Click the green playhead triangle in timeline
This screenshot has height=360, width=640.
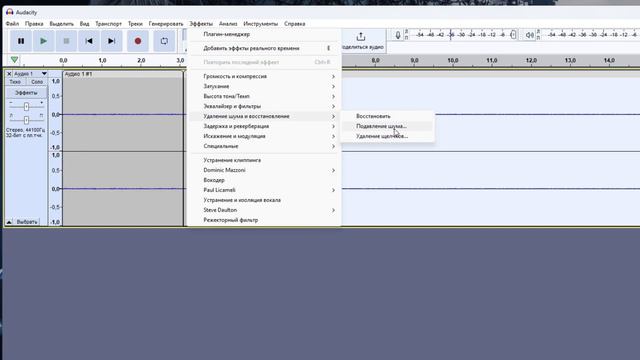(x=15, y=60)
